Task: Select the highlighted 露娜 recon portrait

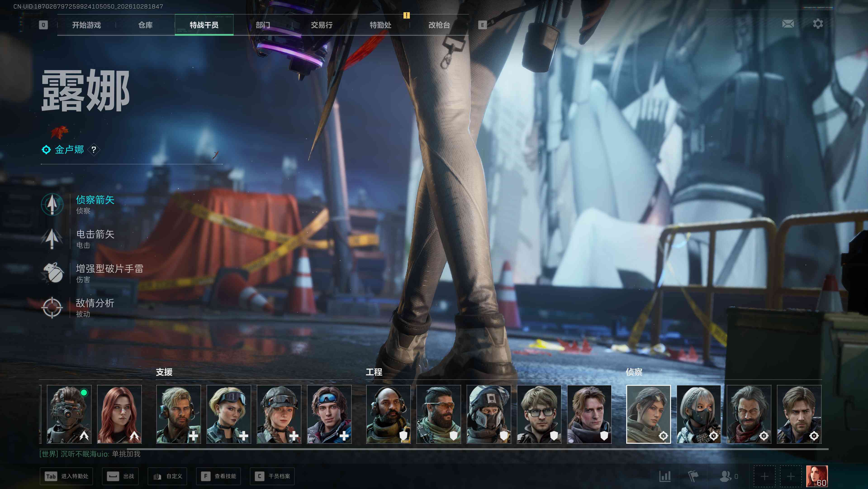Action: click(x=649, y=415)
